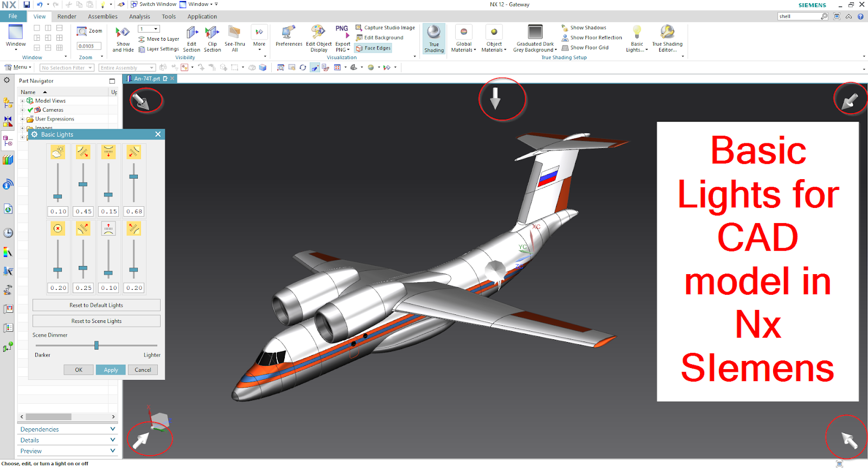Cancel the Basic Lights dialog

pos(143,370)
